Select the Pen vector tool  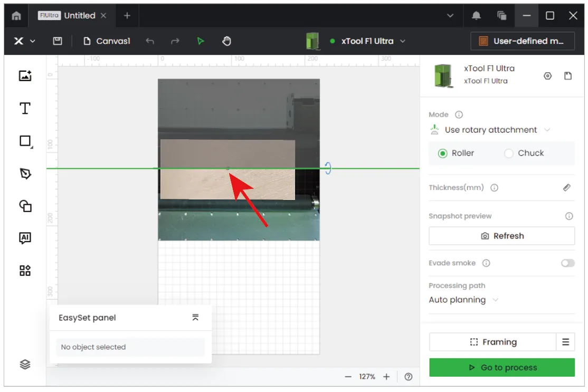tap(25, 174)
